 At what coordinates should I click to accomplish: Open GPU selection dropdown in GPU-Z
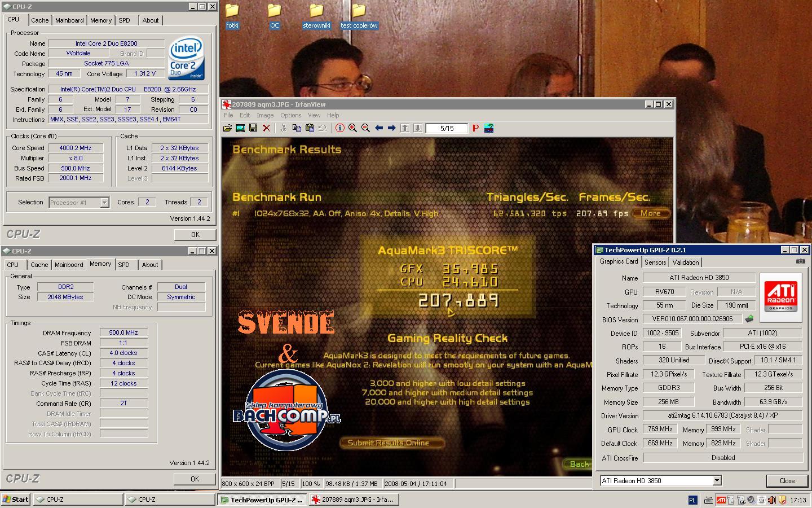(717, 480)
